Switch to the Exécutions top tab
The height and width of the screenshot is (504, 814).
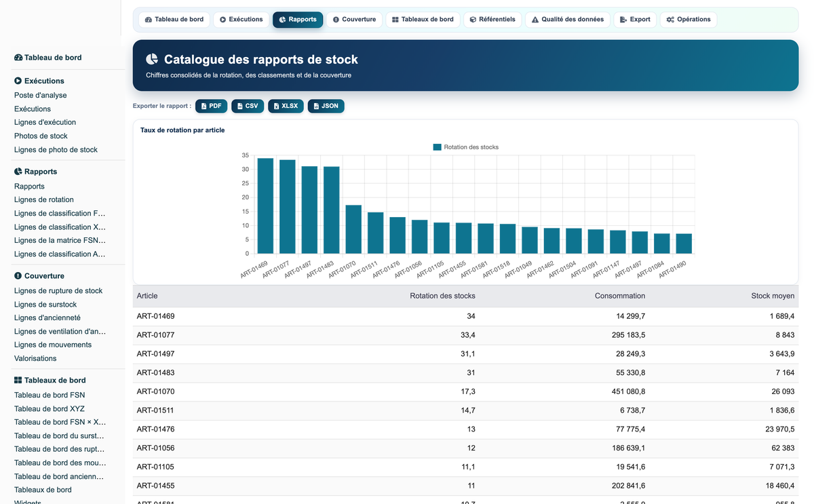tap(241, 20)
